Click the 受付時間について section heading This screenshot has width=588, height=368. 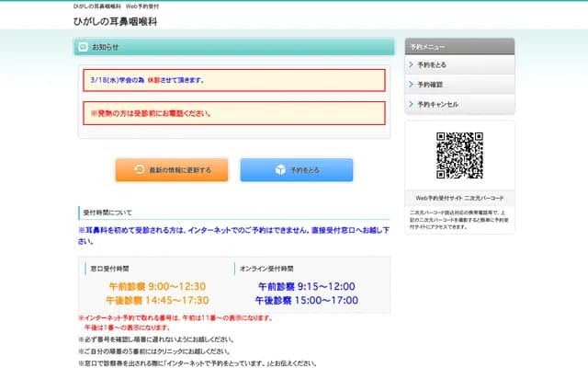pos(107,211)
